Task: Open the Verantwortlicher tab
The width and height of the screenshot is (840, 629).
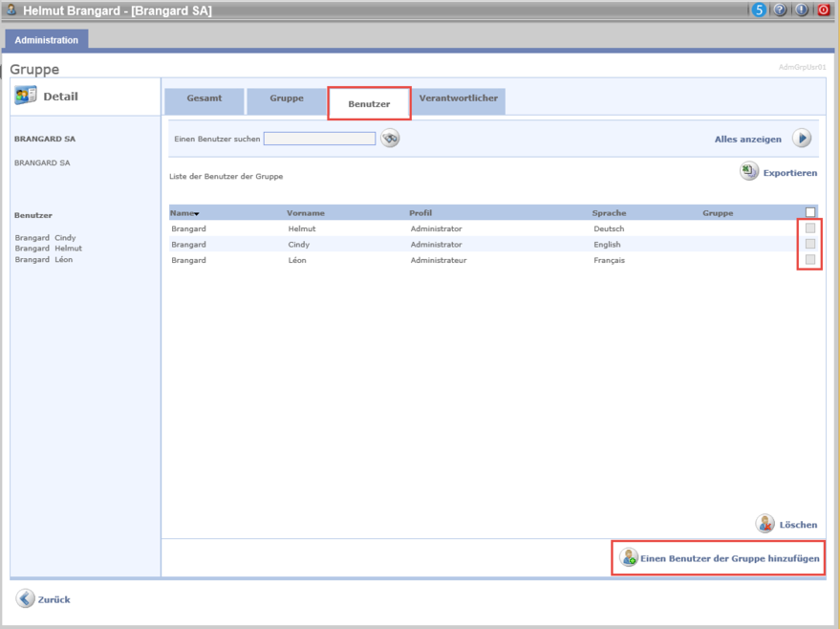Action: (459, 99)
